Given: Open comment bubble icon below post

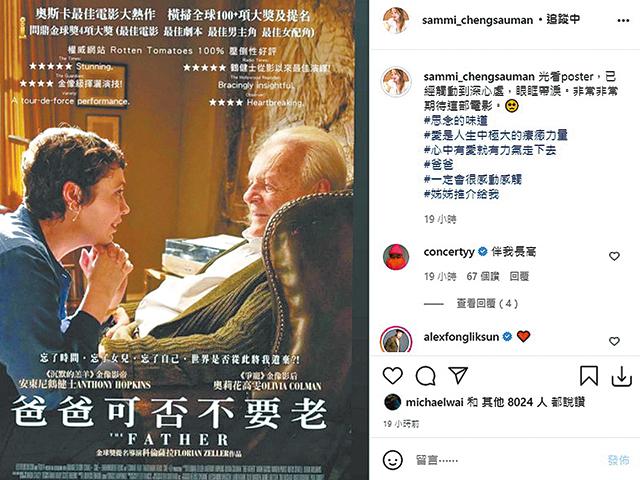Looking at the screenshot, I should coord(425,376).
